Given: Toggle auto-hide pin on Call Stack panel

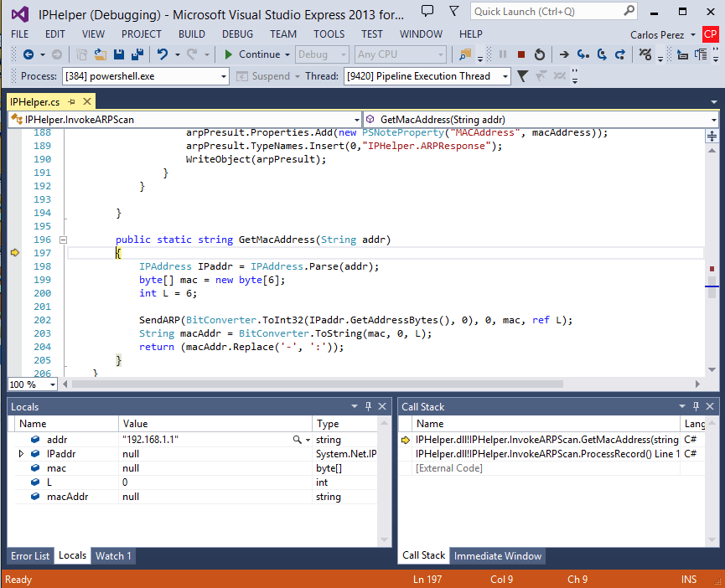Looking at the screenshot, I should (695, 406).
